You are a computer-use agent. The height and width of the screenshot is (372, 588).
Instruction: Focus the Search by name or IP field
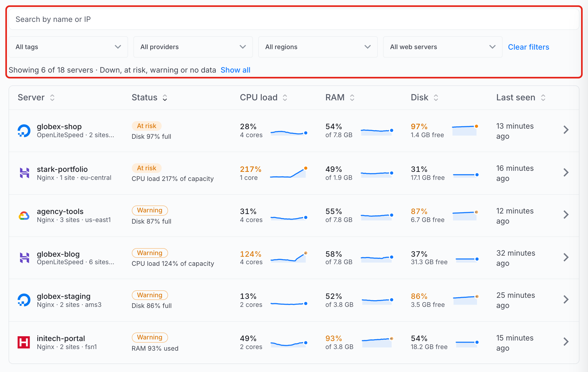(x=294, y=19)
